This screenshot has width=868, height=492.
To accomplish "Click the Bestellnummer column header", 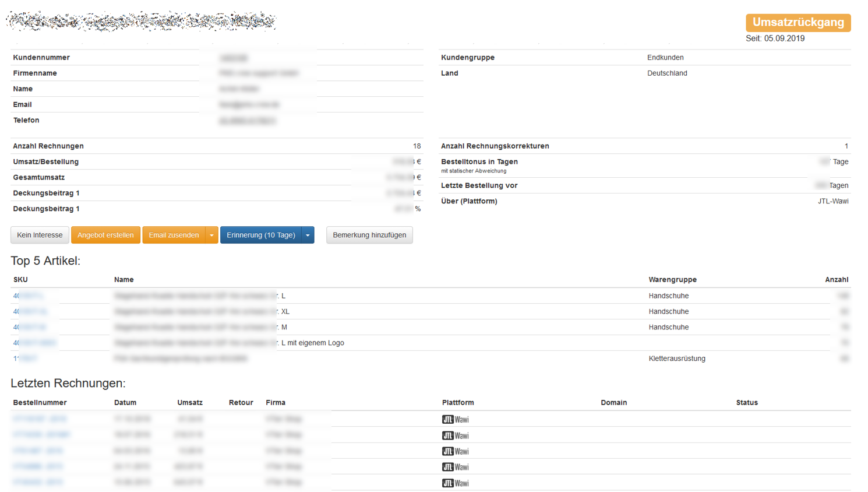I will (x=40, y=403).
